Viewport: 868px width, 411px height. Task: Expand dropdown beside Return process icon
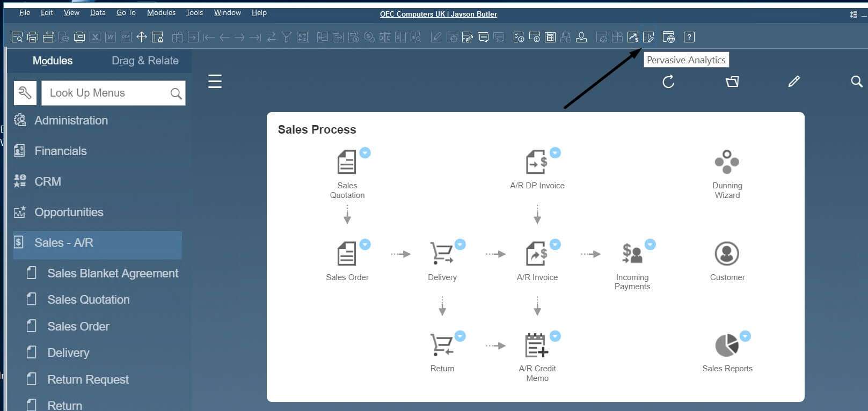point(460,336)
